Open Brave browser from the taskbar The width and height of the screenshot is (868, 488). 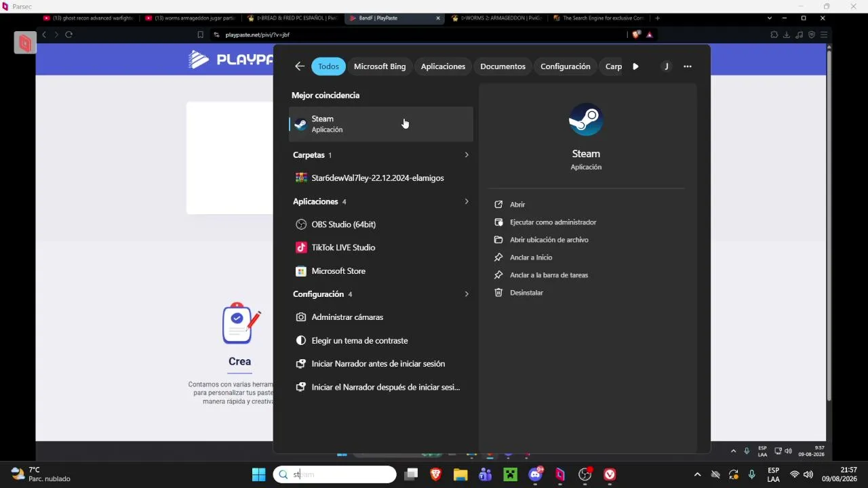(x=435, y=474)
